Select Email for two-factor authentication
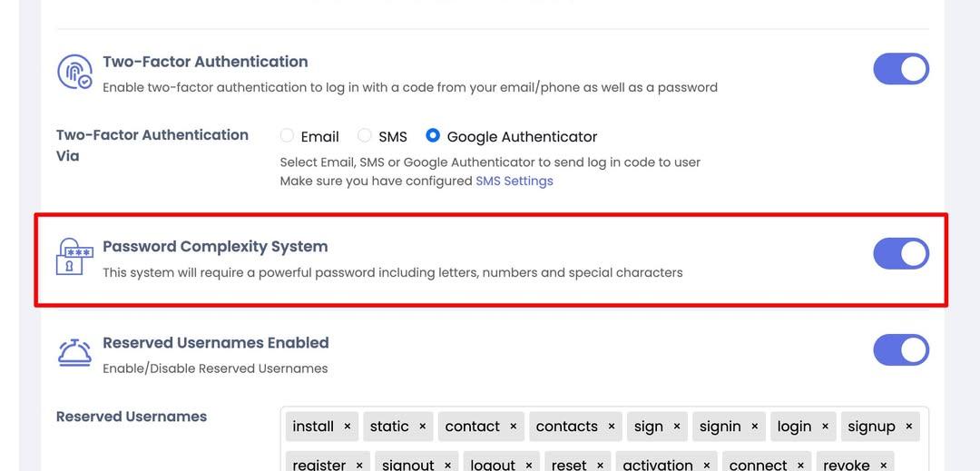This screenshot has height=471, width=980. 288,136
